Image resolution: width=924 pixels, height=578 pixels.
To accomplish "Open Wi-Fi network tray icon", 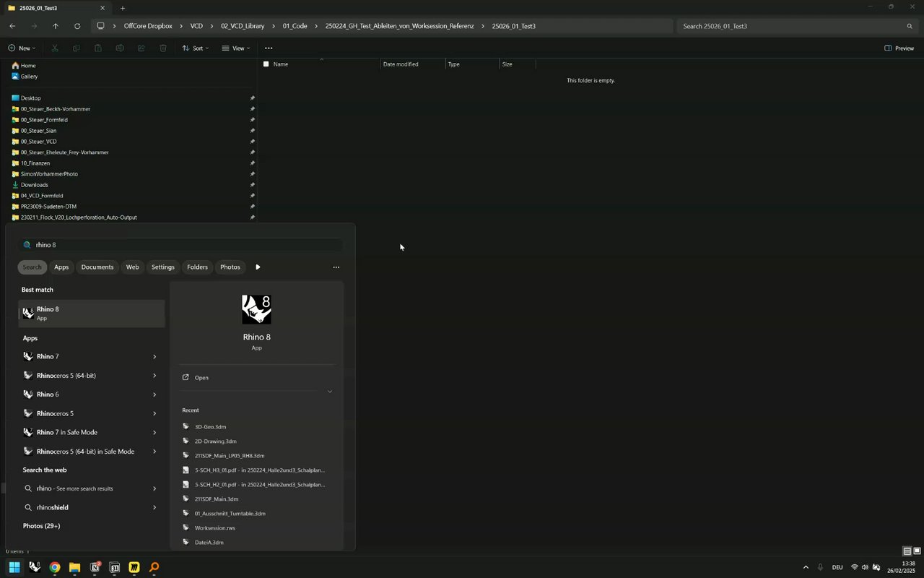I will click(x=855, y=567).
